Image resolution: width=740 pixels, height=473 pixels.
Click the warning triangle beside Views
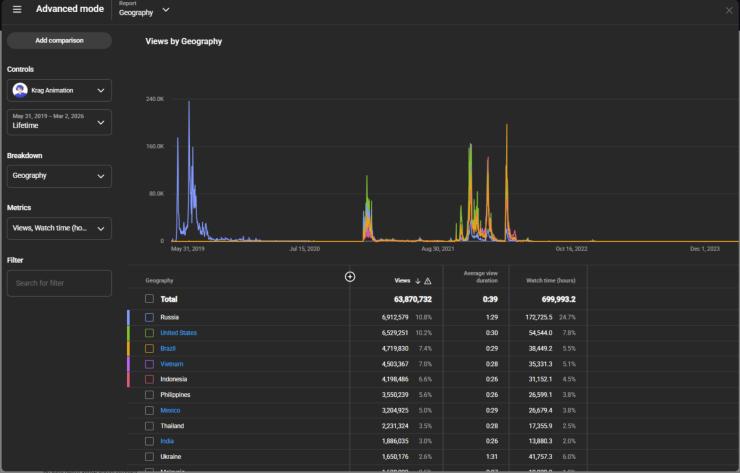(x=428, y=281)
